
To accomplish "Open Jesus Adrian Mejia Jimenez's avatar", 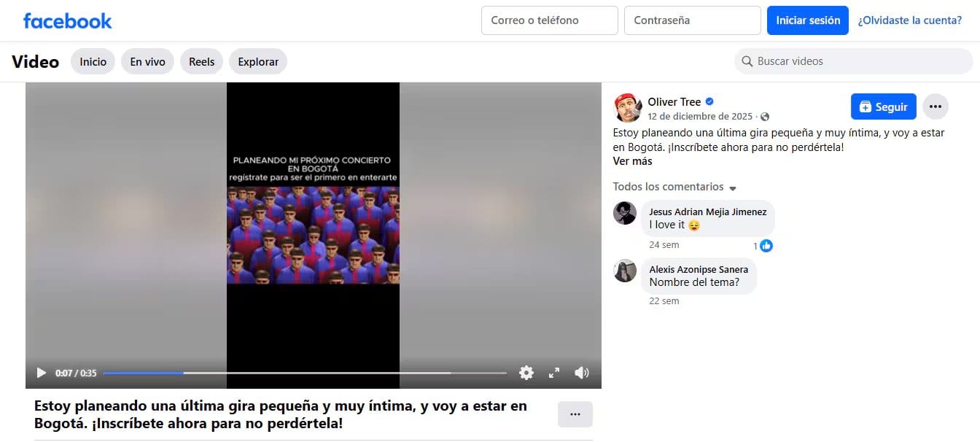I will pos(625,213).
